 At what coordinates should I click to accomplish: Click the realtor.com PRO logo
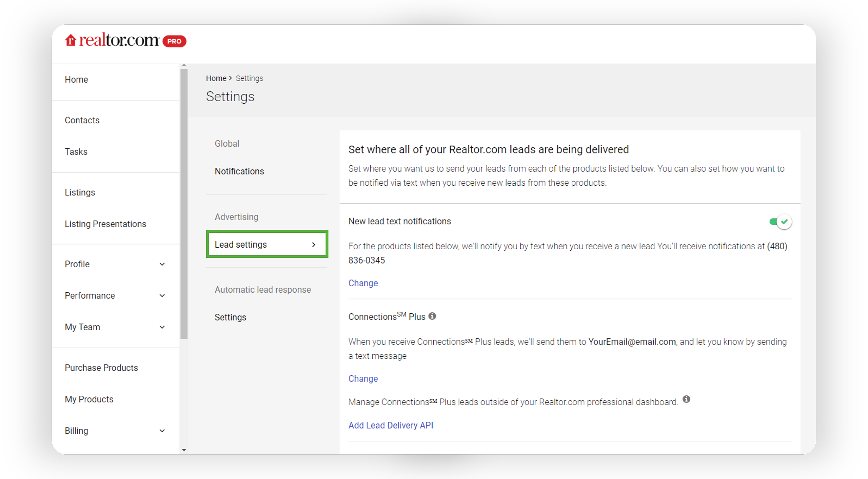pyautogui.click(x=125, y=41)
